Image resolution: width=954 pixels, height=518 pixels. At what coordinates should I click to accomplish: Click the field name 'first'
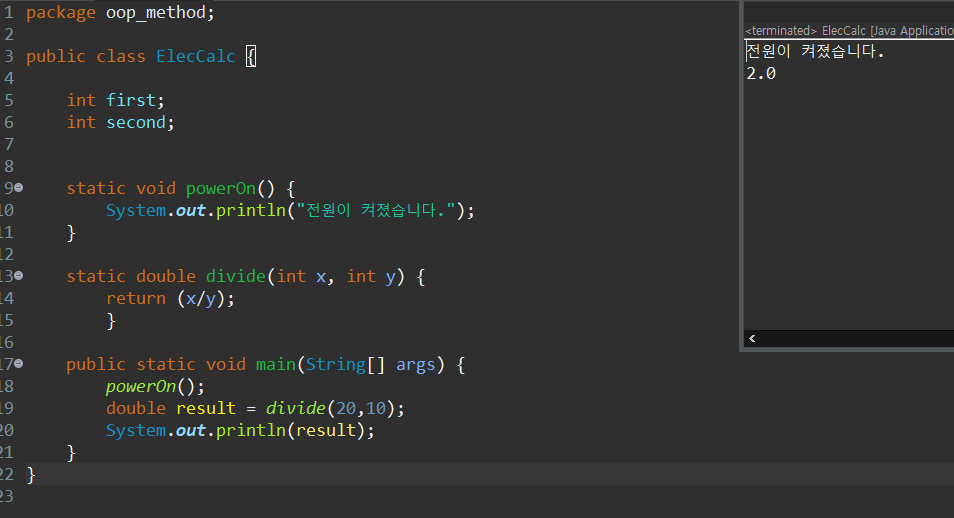click(131, 100)
